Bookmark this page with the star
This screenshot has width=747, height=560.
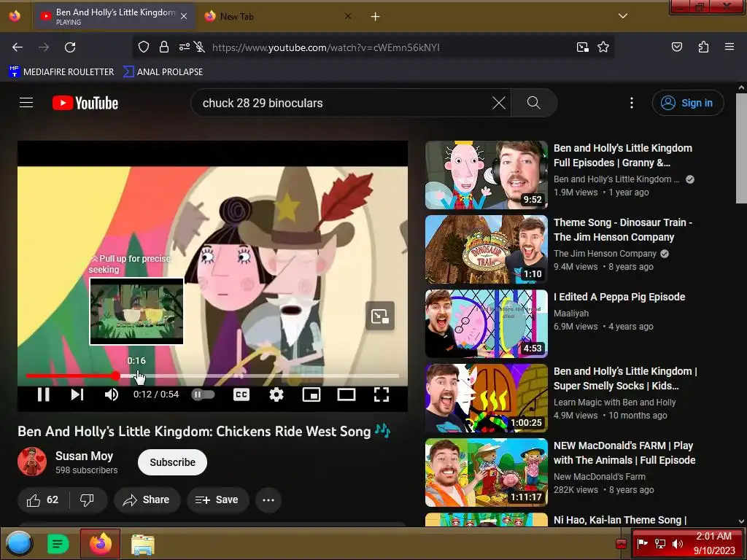pos(603,47)
